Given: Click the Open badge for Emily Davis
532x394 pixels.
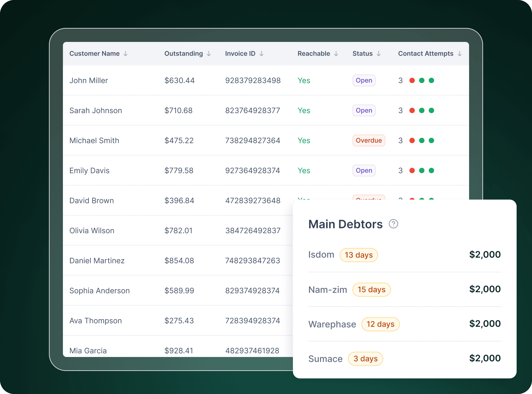Looking at the screenshot, I should point(364,170).
